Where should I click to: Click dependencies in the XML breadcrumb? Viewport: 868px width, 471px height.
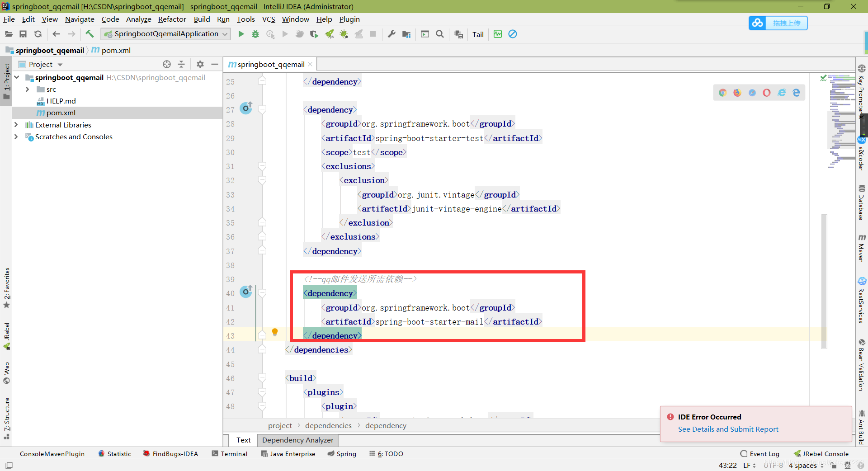328,425
